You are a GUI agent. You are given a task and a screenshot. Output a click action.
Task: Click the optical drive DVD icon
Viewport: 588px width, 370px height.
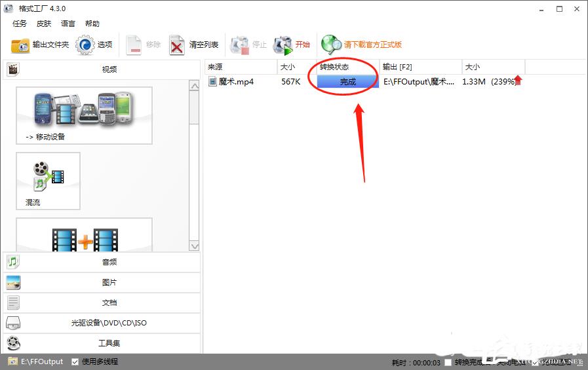13,323
